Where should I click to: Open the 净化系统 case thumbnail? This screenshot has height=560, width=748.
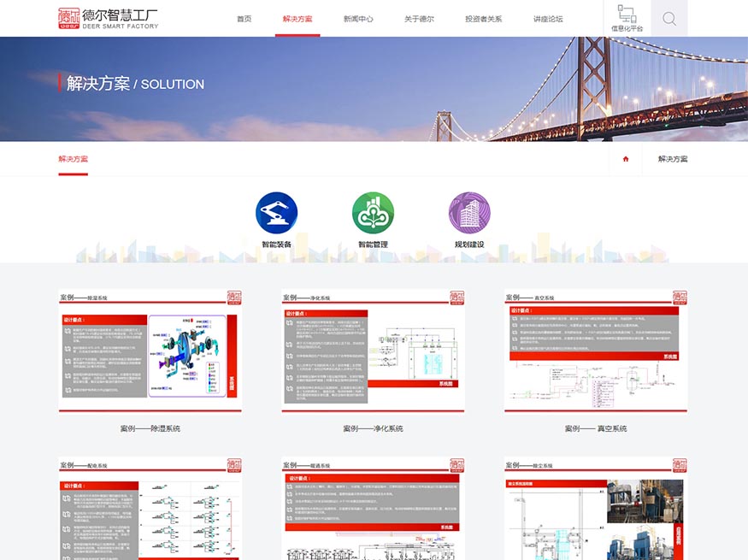(373, 351)
